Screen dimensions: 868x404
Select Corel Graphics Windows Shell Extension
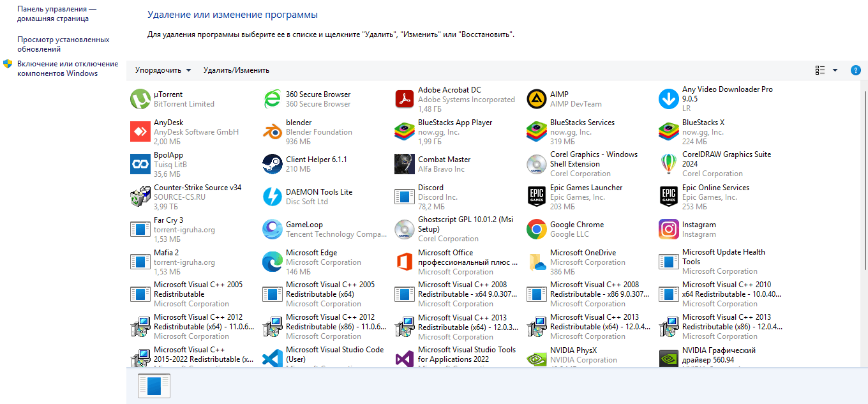(x=588, y=164)
